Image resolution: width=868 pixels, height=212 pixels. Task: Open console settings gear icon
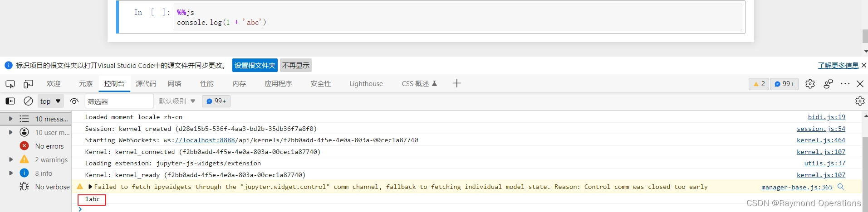coord(859,101)
